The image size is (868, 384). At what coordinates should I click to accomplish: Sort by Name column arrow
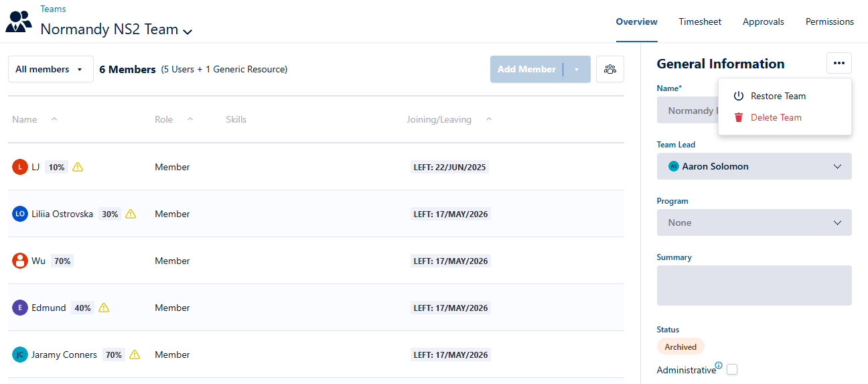(x=54, y=119)
